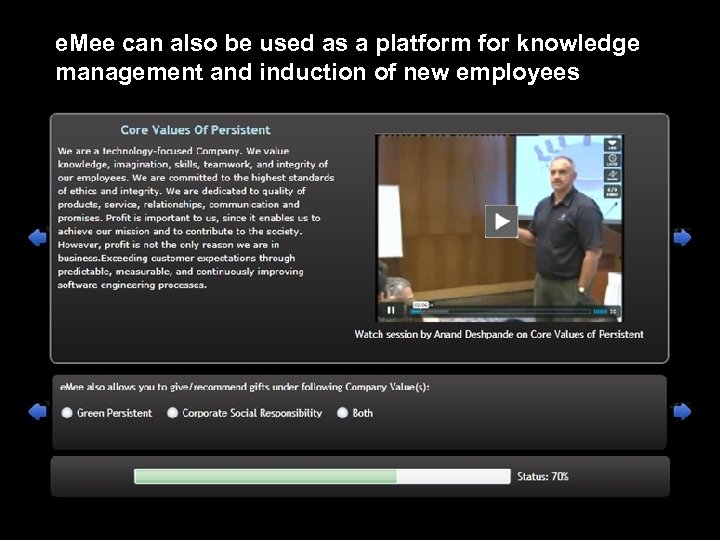Click the 'Core Values Of Persistent' heading
The image size is (720, 540).
point(196,130)
